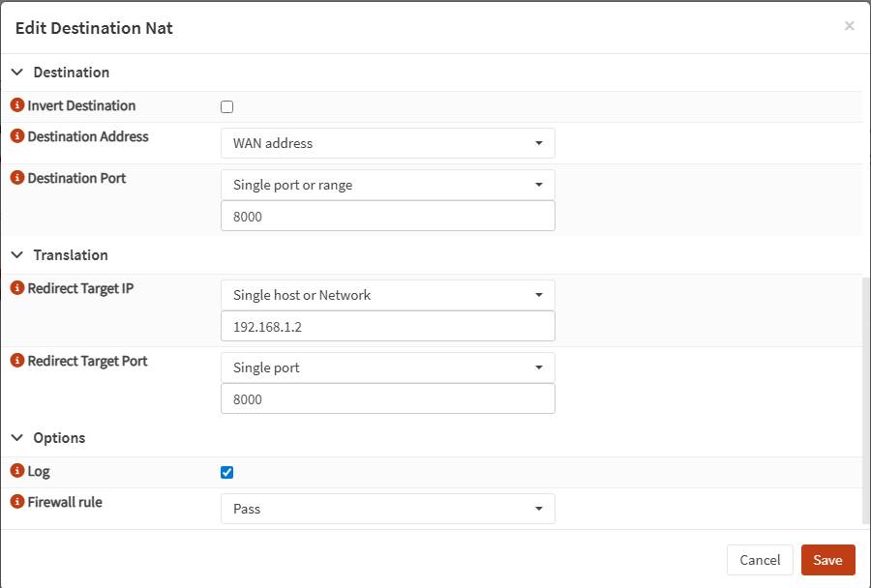Cancel editing the NAT rule
871x588 pixels.
coord(760,560)
